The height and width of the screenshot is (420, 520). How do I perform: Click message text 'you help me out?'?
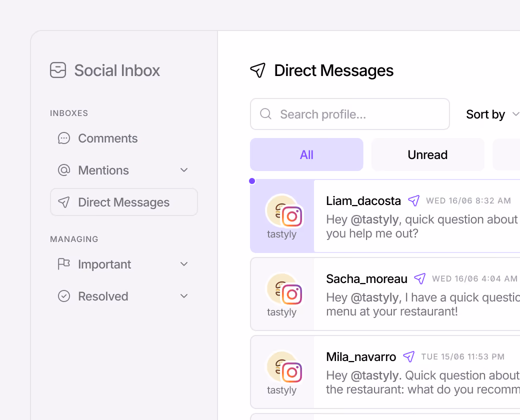click(x=372, y=233)
